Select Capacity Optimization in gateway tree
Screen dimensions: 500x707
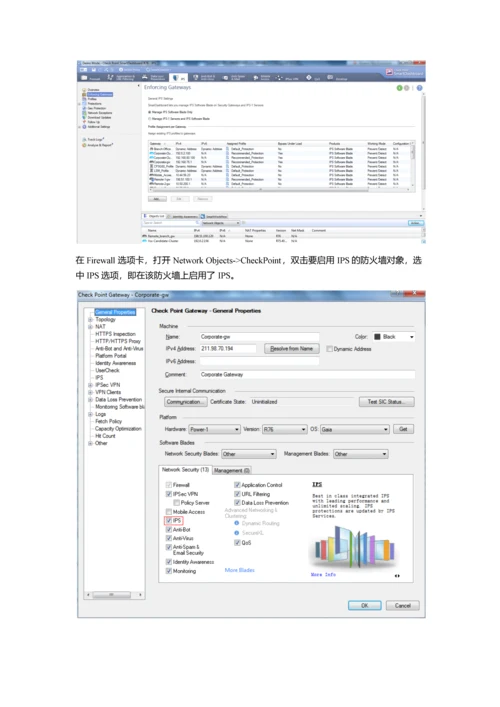pyautogui.click(x=118, y=428)
